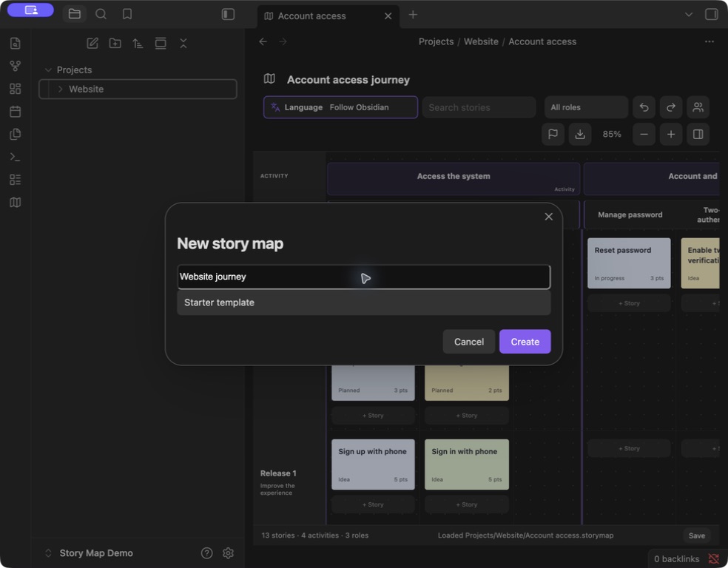Viewport: 728px width, 568px height.
Task: Open the tab list dropdown chevron
Action: click(689, 14)
